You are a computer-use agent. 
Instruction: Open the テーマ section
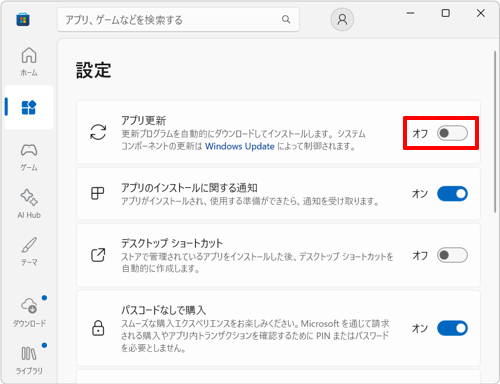[29, 252]
